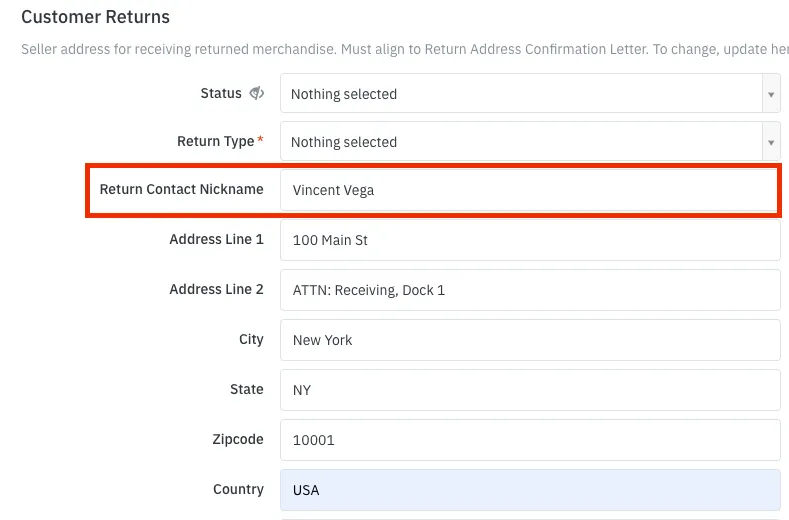Click the Country field showing USA

coord(530,490)
